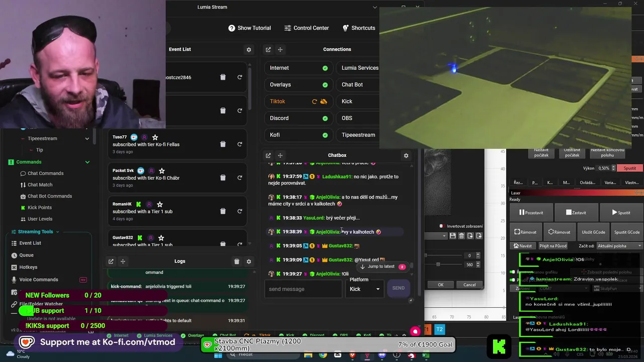Open Logs panel settings gear

point(249,261)
